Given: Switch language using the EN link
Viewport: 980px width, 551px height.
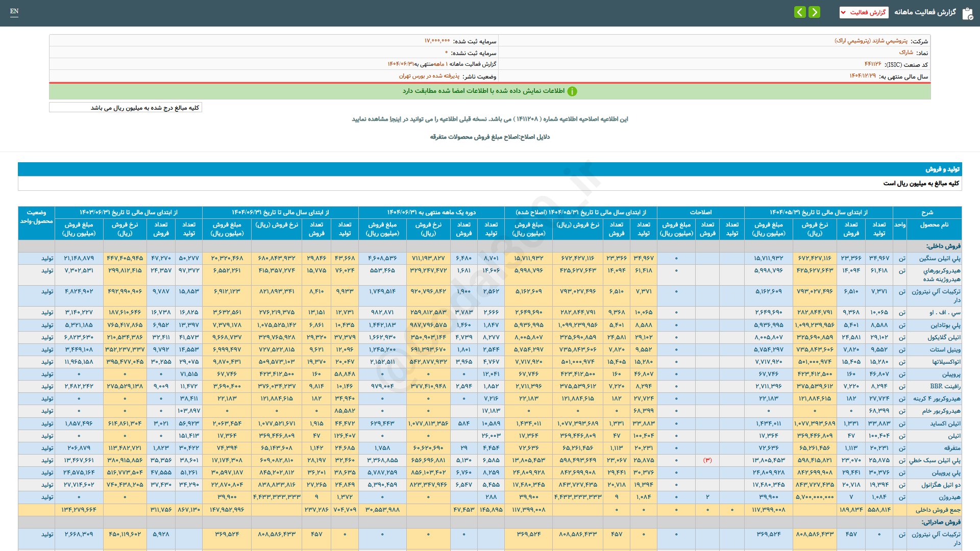Looking at the screenshot, I should (14, 11).
